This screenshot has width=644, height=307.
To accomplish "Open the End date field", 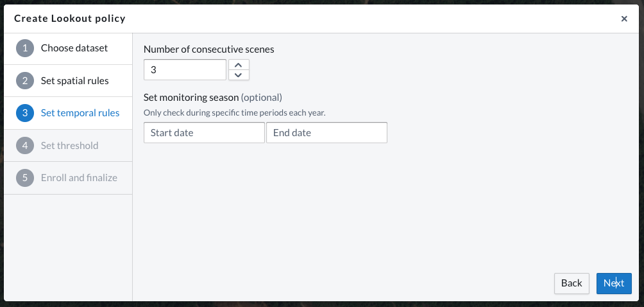I will pos(326,133).
